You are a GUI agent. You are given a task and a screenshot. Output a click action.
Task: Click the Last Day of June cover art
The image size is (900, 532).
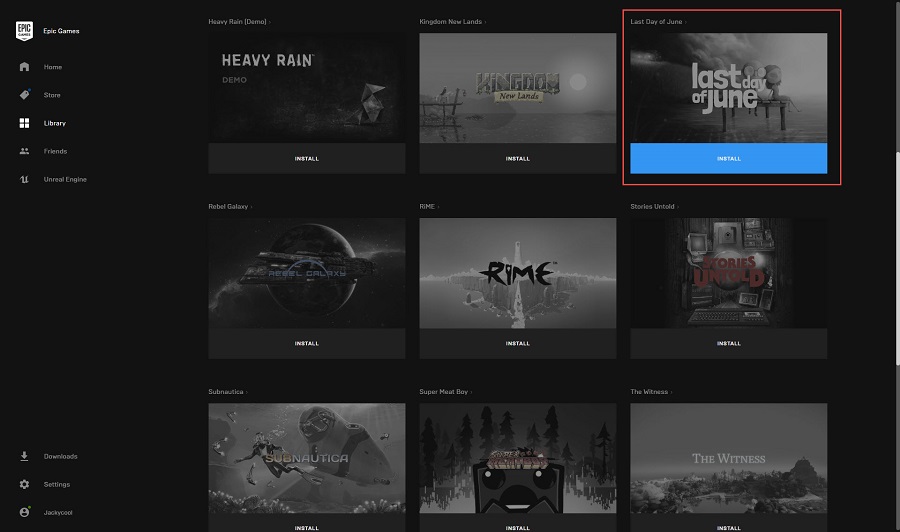pyautogui.click(x=728, y=88)
